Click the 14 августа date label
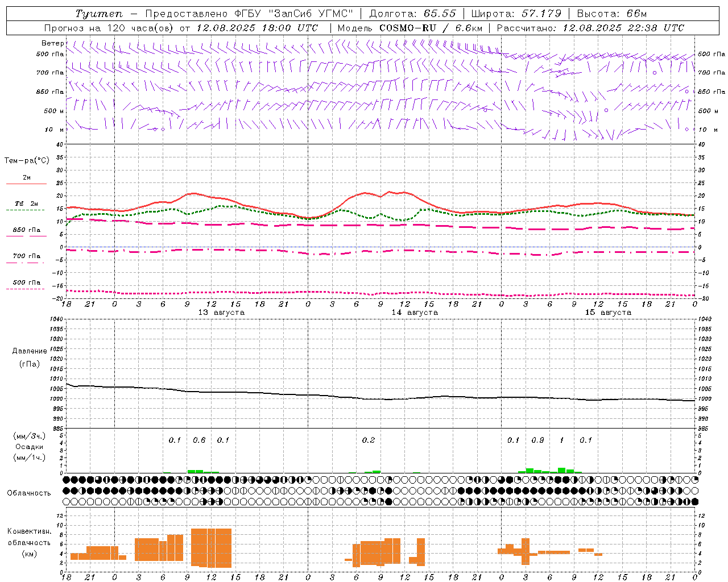Viewport: 728px width, 582px height. [415, 313]
